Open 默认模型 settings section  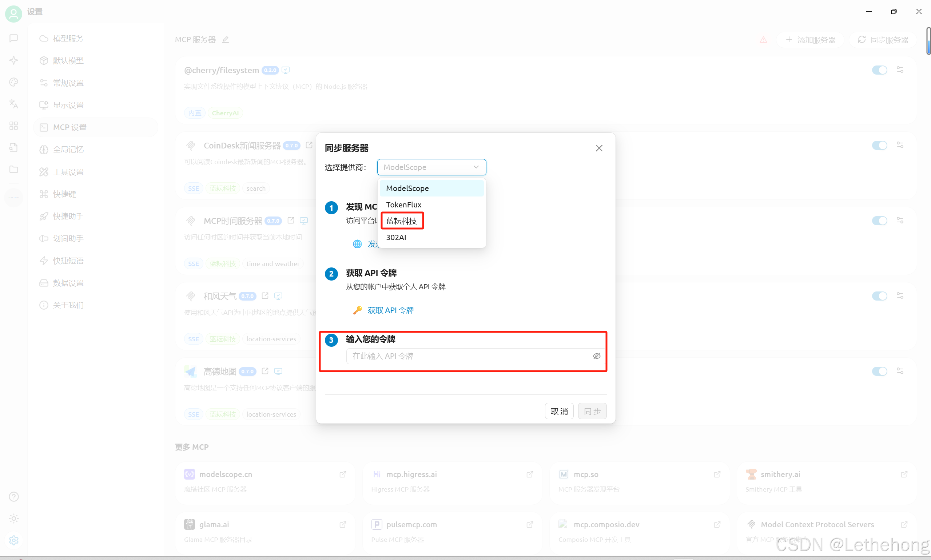[96, 61]
